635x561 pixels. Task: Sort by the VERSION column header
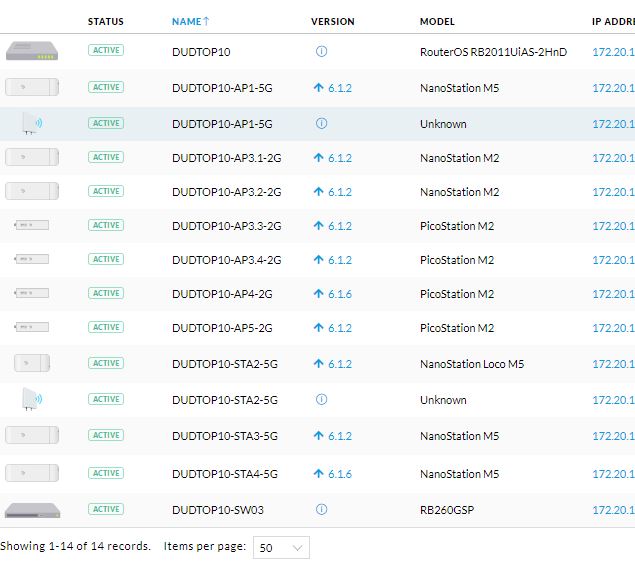[333, 21]
